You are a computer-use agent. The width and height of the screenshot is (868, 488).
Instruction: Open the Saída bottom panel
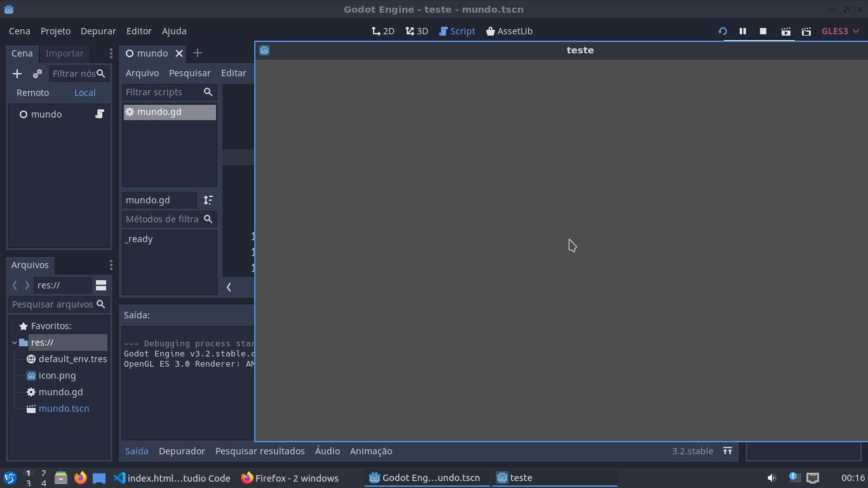click(x=137, y=451)
